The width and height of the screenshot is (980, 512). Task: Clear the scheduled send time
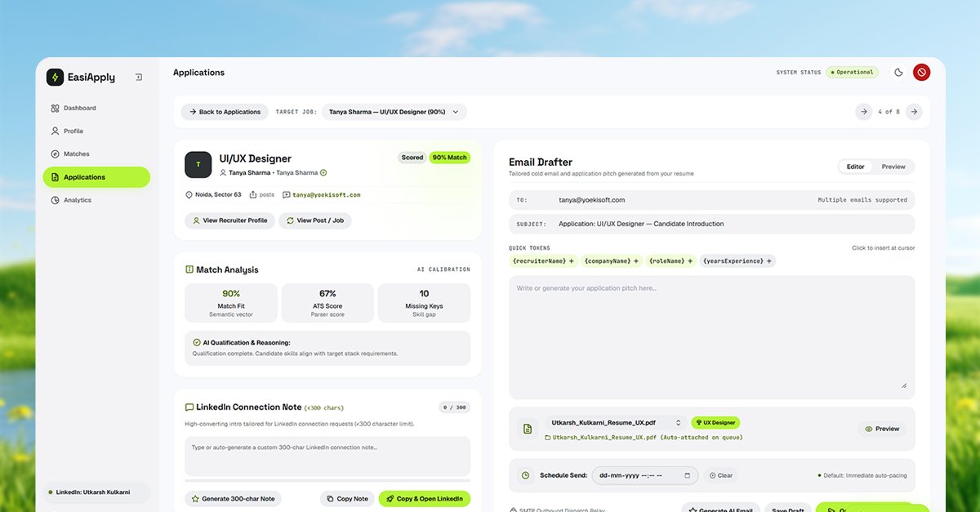click(720, 475)
